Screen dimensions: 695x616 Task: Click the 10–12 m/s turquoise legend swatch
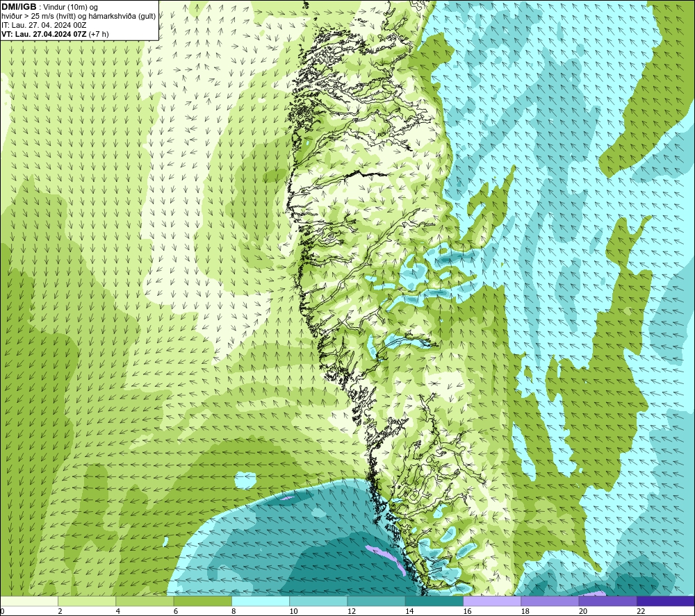click(318, 601)
